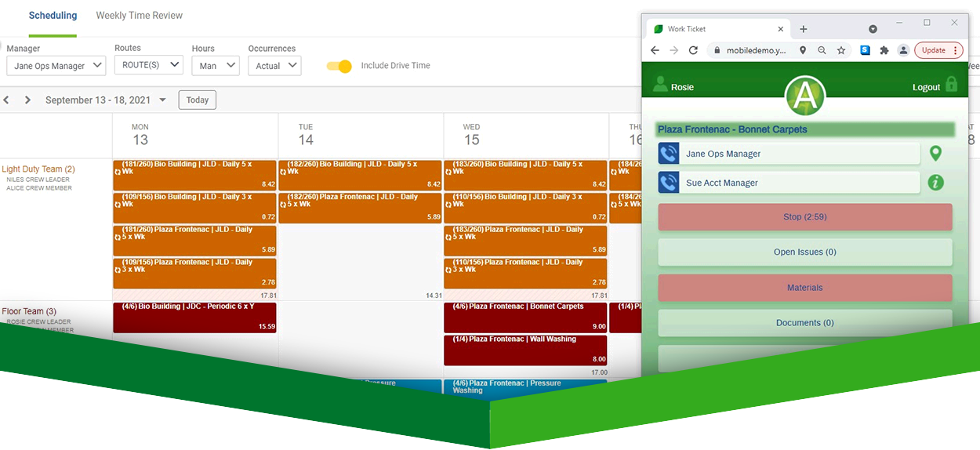Open the blue S browser extension
980x450 pixels.
866,50
